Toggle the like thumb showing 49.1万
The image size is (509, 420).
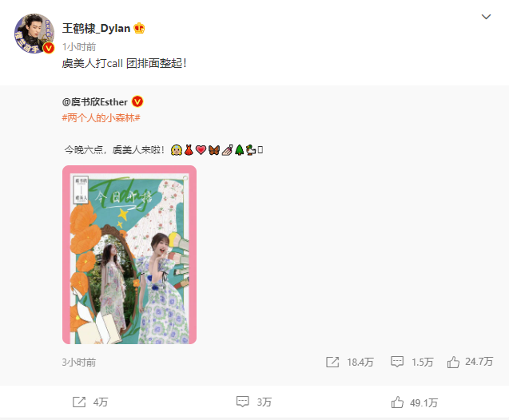[397, 402]
